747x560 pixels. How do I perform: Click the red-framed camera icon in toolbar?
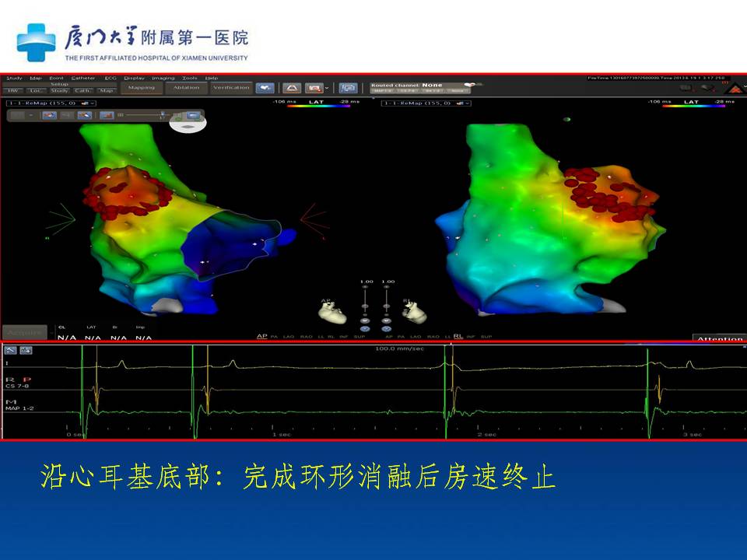[315, 88]
